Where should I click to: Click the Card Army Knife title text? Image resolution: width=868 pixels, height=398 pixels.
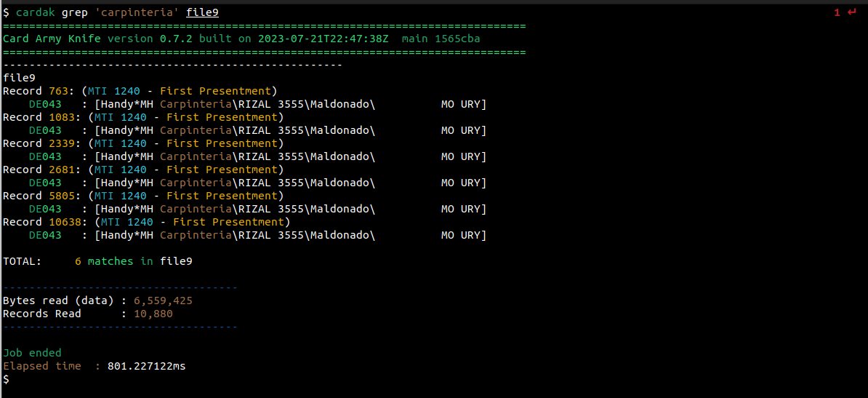(52, 39)
